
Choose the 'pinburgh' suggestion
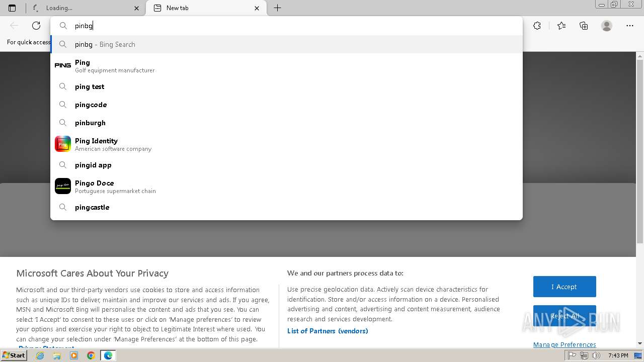[286, 123]
